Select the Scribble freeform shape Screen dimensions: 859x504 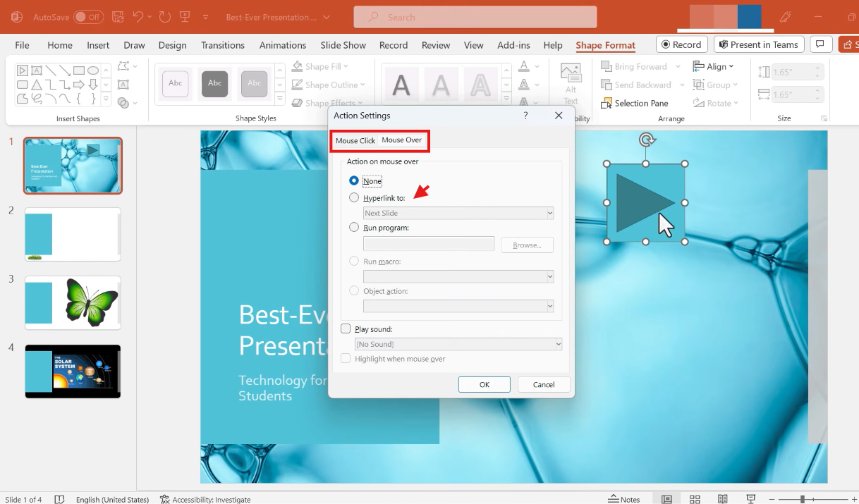pyautogui.click(x=37, y=99)
